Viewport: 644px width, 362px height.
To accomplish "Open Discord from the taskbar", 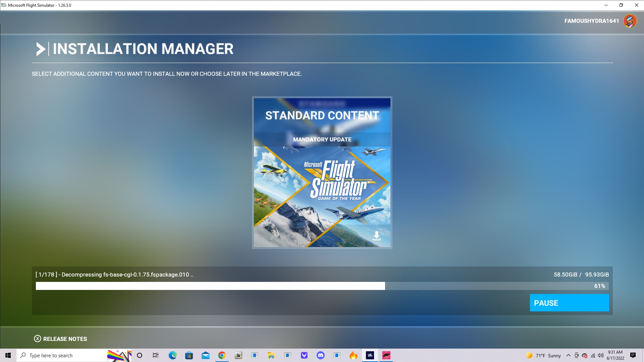I will pos(320,355).
